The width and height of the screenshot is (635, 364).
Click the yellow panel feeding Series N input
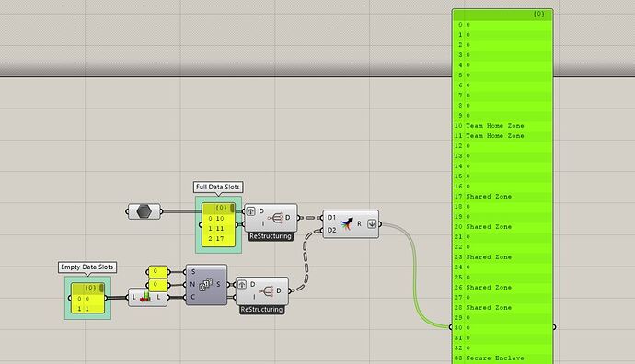[158, 285]
